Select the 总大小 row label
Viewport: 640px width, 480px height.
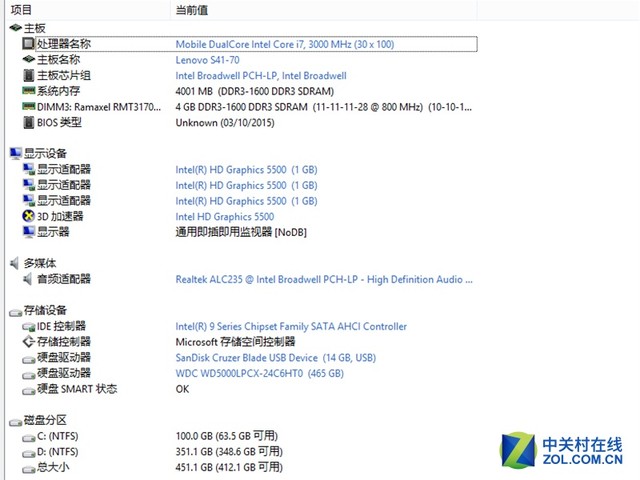point(53,467)
